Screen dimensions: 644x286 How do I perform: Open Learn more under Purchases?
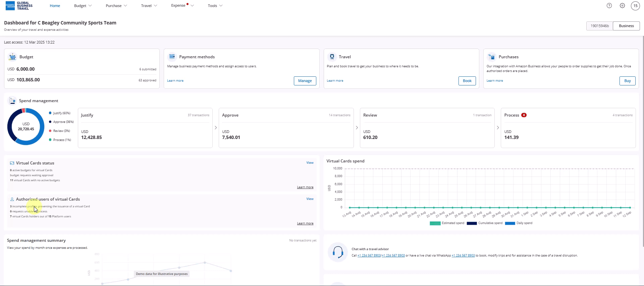495,81
